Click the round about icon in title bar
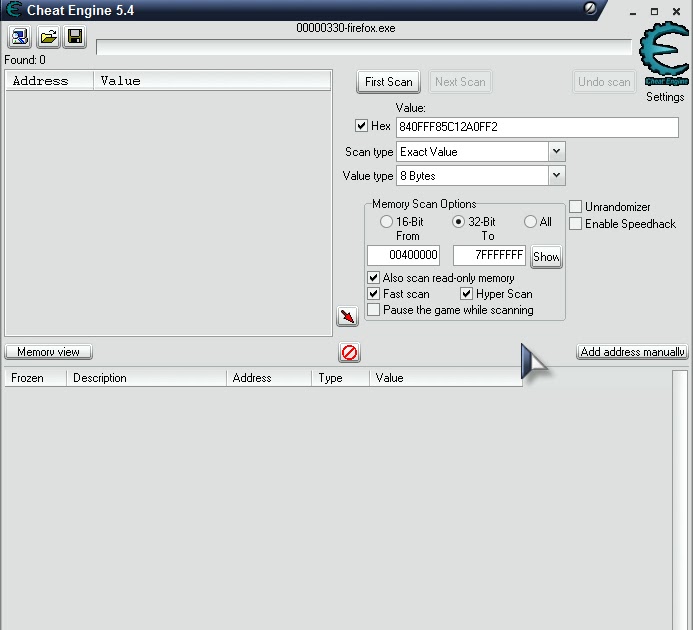The image size is (693, 630). 590,8
